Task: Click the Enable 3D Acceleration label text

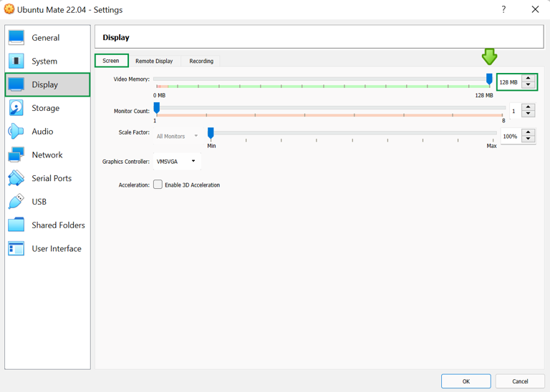Action: click(192, 185)
